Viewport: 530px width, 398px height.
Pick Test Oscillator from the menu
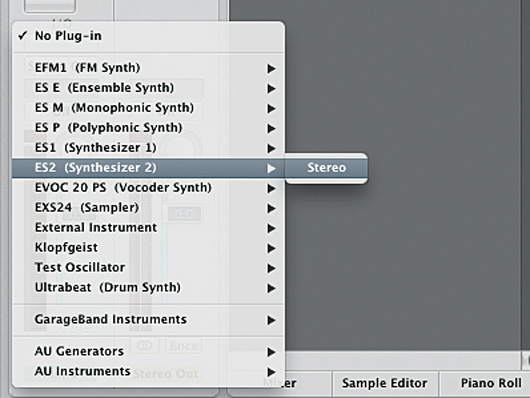(148, 267)
